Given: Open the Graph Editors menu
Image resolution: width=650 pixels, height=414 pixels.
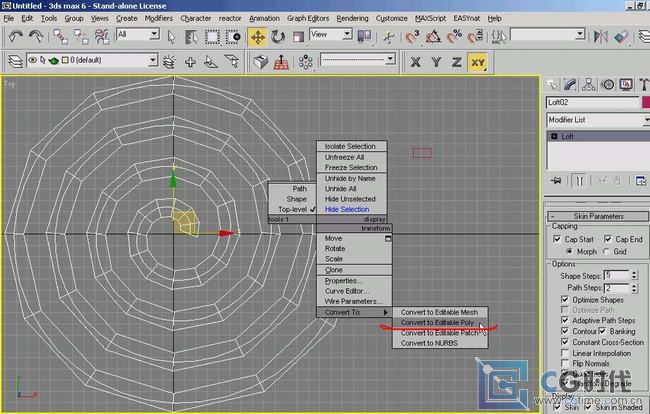Looking at the screenshot, I should tap(308, 18).
